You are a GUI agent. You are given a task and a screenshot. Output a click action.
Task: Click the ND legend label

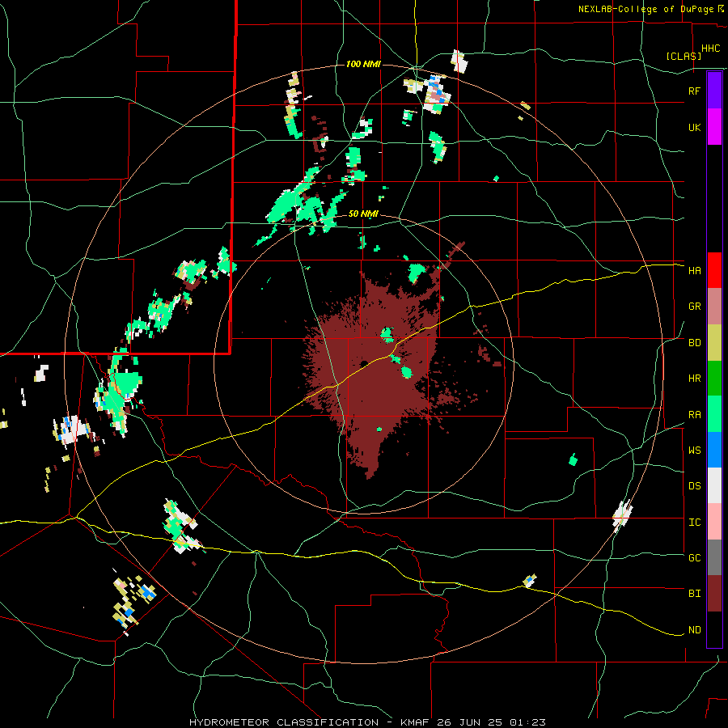coord(694,629)
